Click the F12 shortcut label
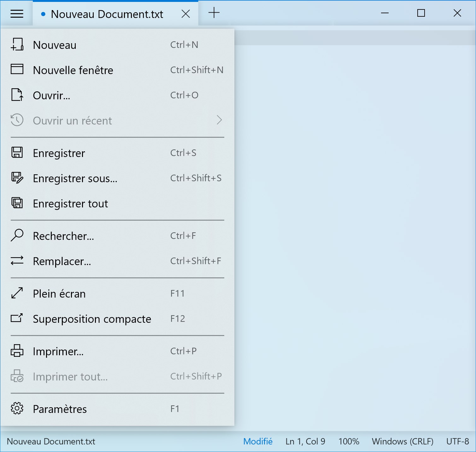 pos(178,319)
